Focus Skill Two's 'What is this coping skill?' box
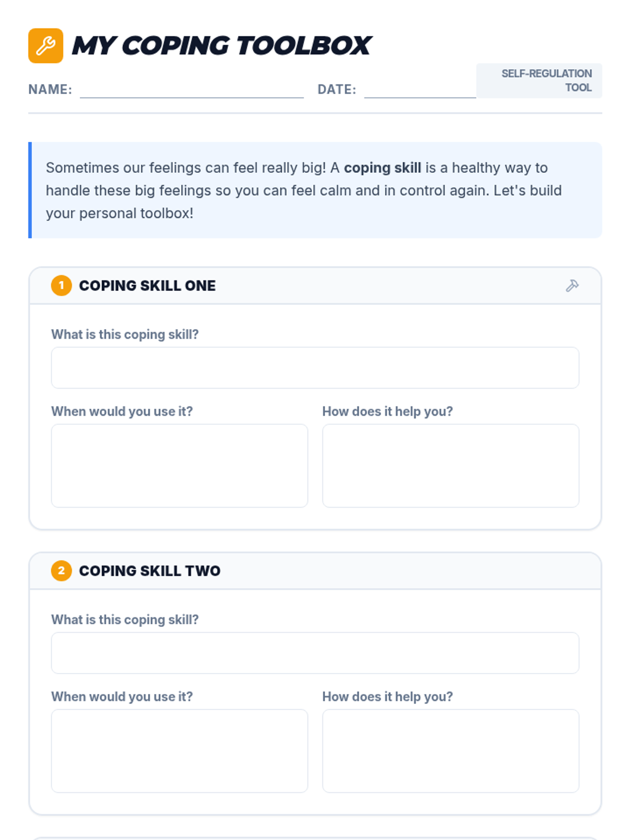Image resolution: width=630 pixels, height=840 pixels. click(x=315, y=653)
